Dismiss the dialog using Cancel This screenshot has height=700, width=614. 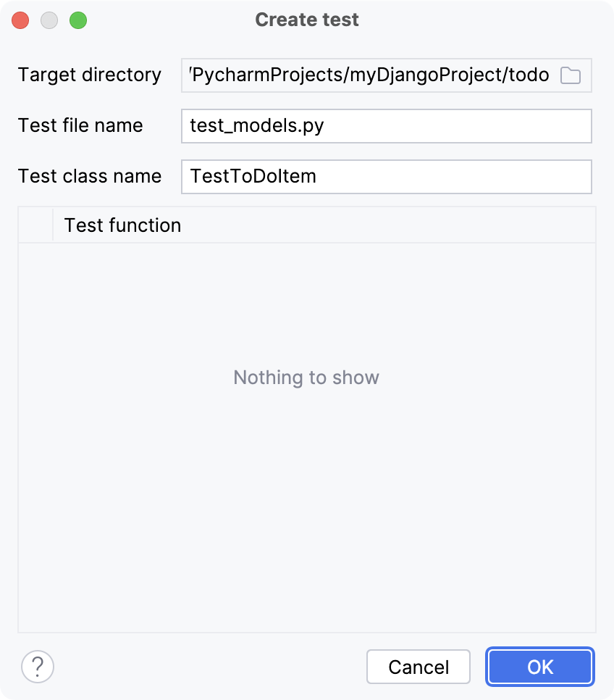[418, 666]
